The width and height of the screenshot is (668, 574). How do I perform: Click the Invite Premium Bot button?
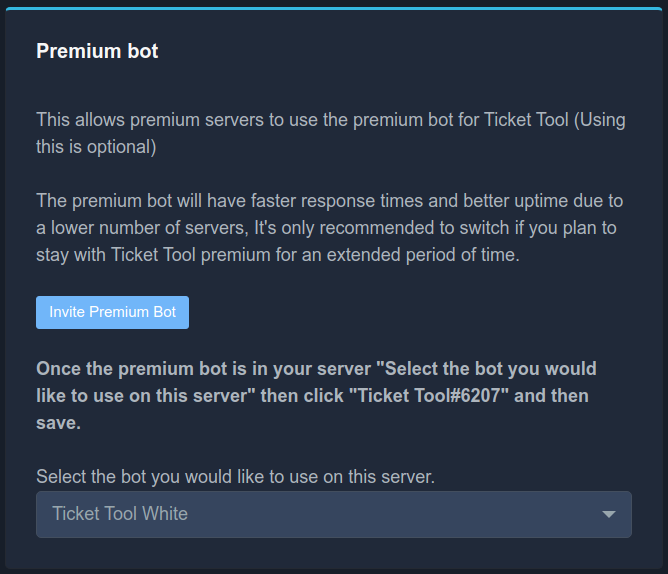112,312
